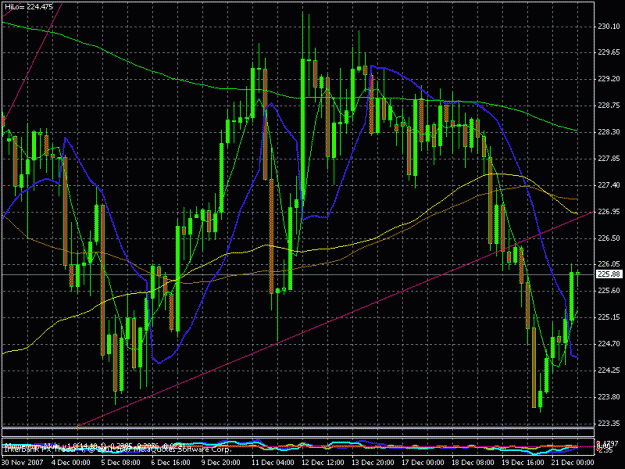Select the 227.85 price axis label
The width and height of the screenshot is (625, 469).
609,159
